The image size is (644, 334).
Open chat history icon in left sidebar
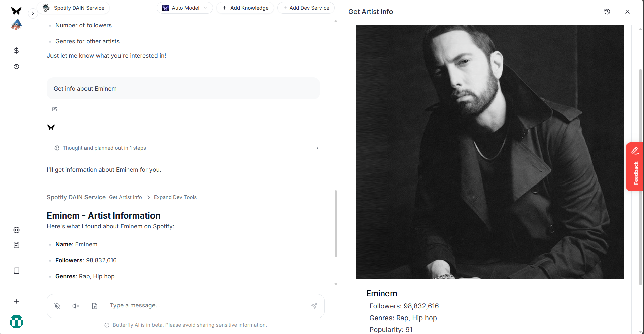click(16, 67)
